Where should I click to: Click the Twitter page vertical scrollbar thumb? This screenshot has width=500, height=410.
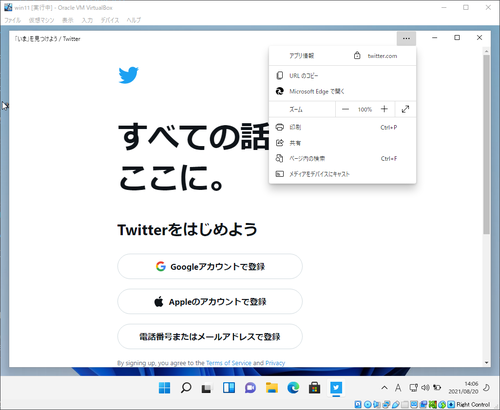[487, 144]
